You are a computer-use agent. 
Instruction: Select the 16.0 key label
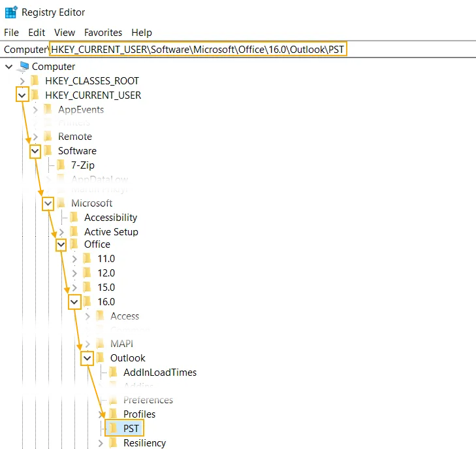[x=106, y=302]
